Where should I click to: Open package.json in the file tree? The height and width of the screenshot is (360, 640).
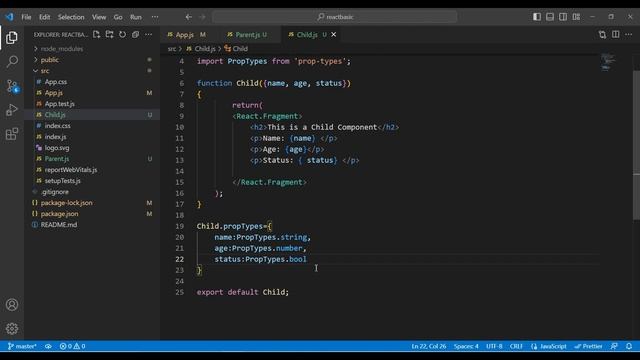pyautogui.click(x=59, y=214)
